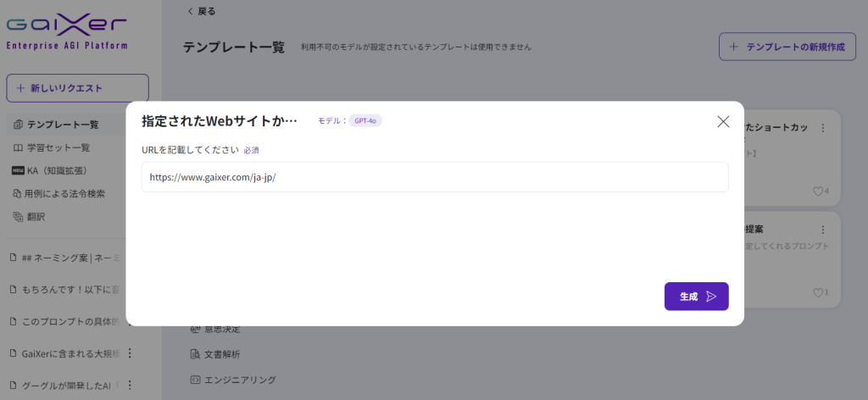Viewport: 868px width, 400px height.
Task: Open 用例による法令検索 in the sidebar
Action: pos(65,193)
